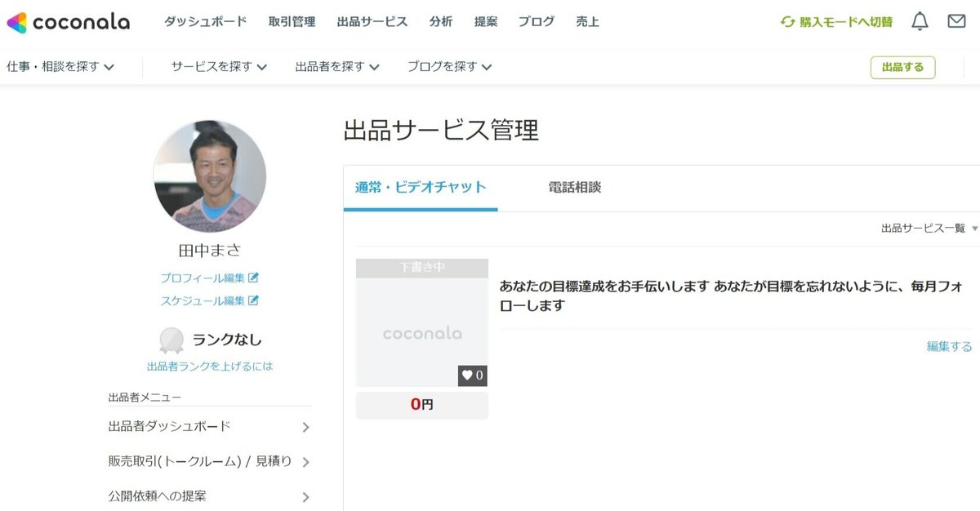
Task: Open 編集する for the draft service
Action: coord(948,346)
